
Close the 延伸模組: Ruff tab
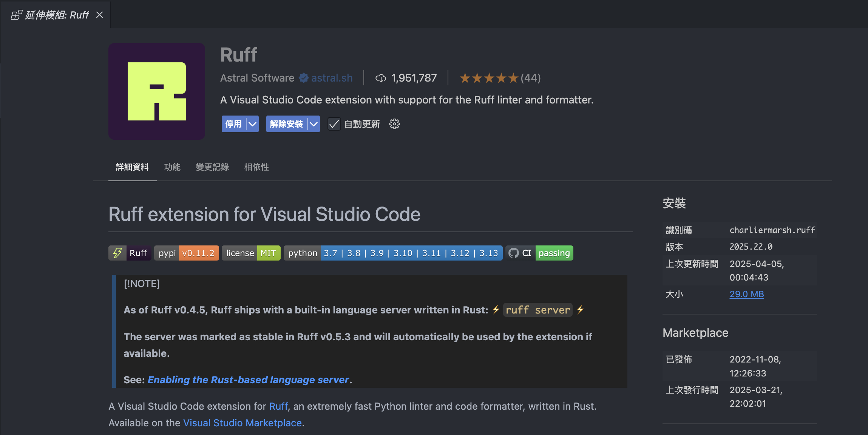(x=99, y=15)
